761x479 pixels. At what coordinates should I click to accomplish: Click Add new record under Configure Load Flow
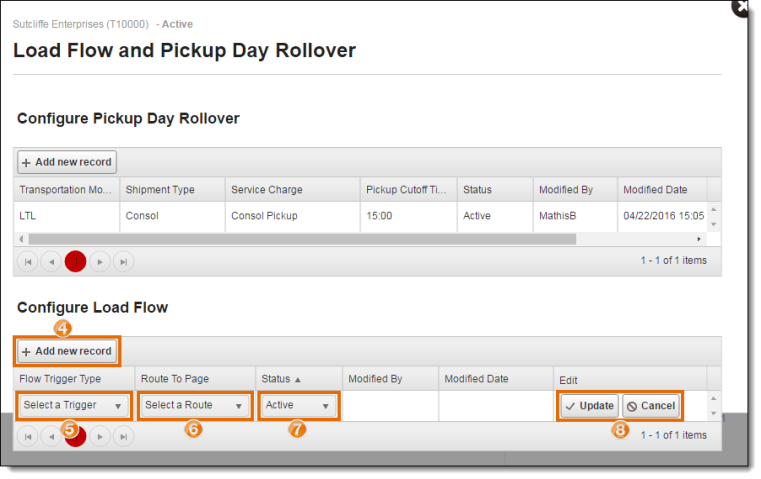click(x=67, y=351)
